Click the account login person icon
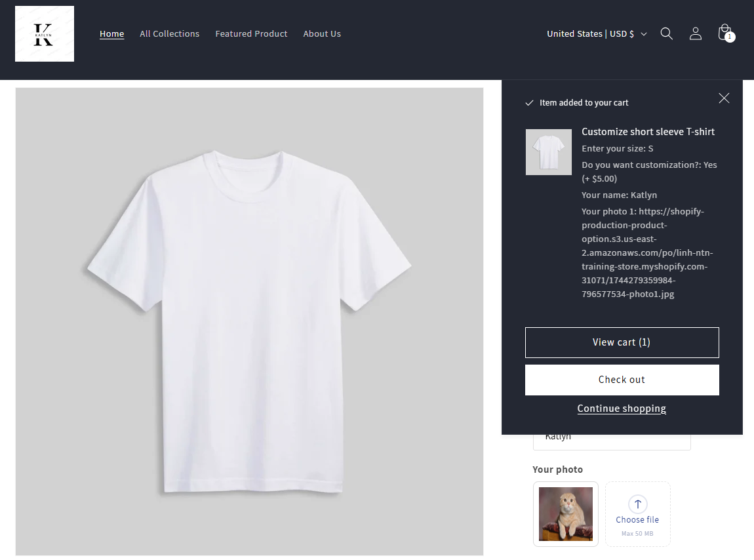754x560 pixels. 696,33
